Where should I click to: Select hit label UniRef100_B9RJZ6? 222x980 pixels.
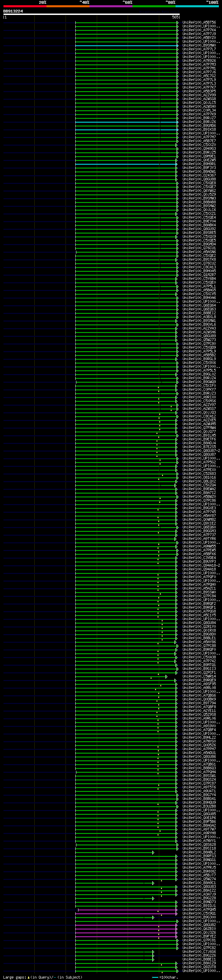[199, 122]
